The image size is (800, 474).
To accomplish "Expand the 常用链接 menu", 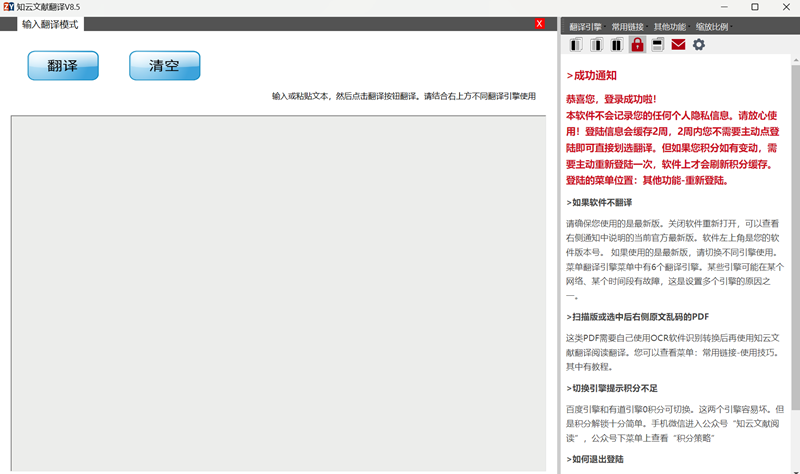I will point(629,27).
